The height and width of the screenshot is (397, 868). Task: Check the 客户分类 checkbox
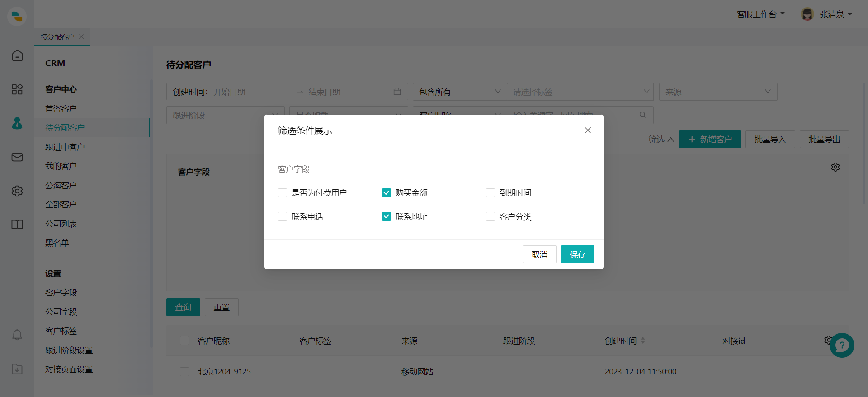pos(491,216)
